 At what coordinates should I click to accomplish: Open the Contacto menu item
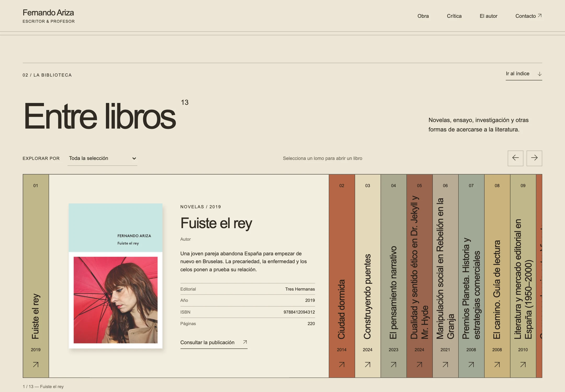click(528, 16)
